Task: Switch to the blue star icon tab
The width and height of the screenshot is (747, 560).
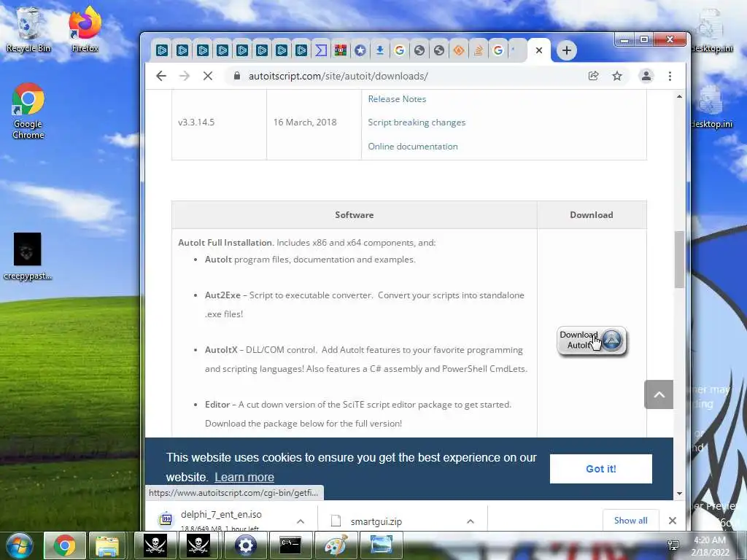Action: (x=360, y=50)
